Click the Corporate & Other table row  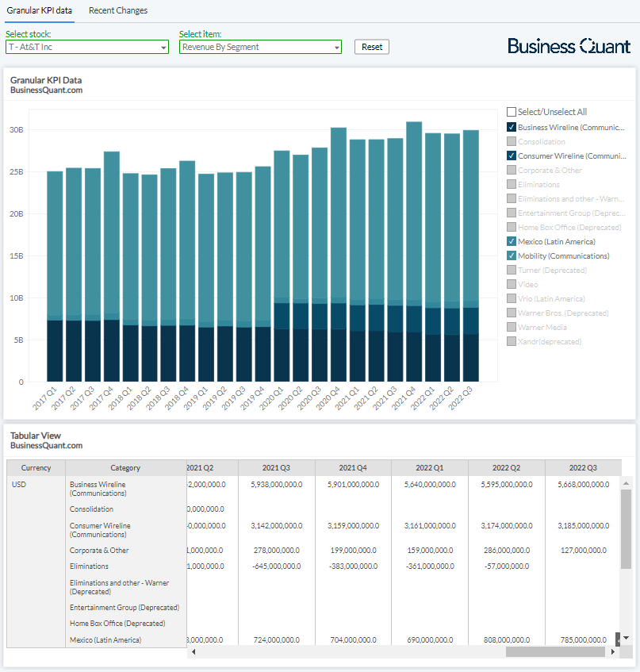(x=99, y=551)
